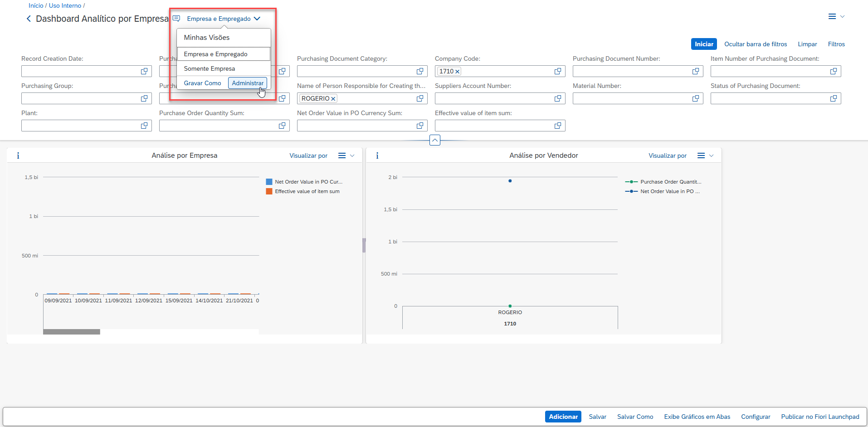Select the Somente Empresa view
The image size is (868, 427).
210,68
